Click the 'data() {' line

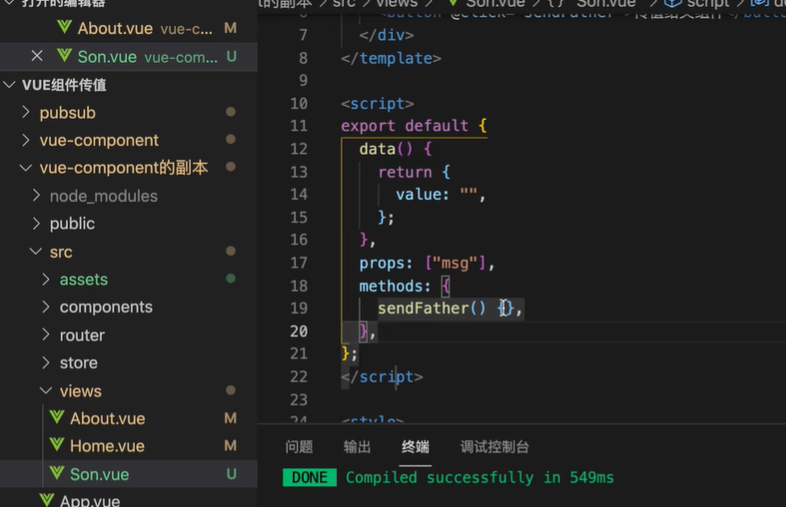pyautogui.click(x=396, y=148)
